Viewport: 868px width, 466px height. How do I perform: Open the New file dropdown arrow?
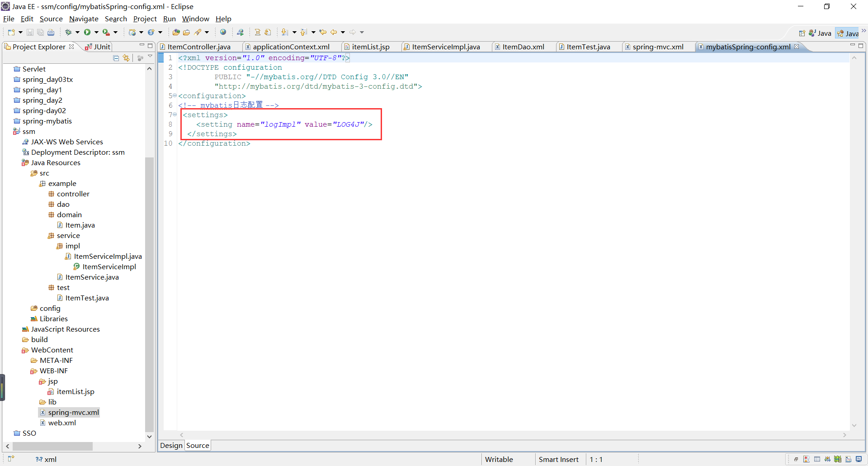[x=20, y=32]
